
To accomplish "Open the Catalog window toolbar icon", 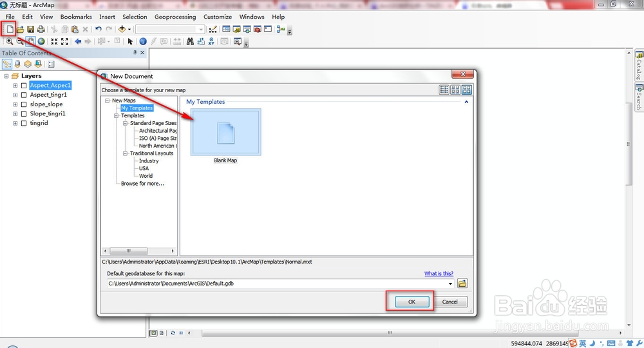I will coord(236,29).
